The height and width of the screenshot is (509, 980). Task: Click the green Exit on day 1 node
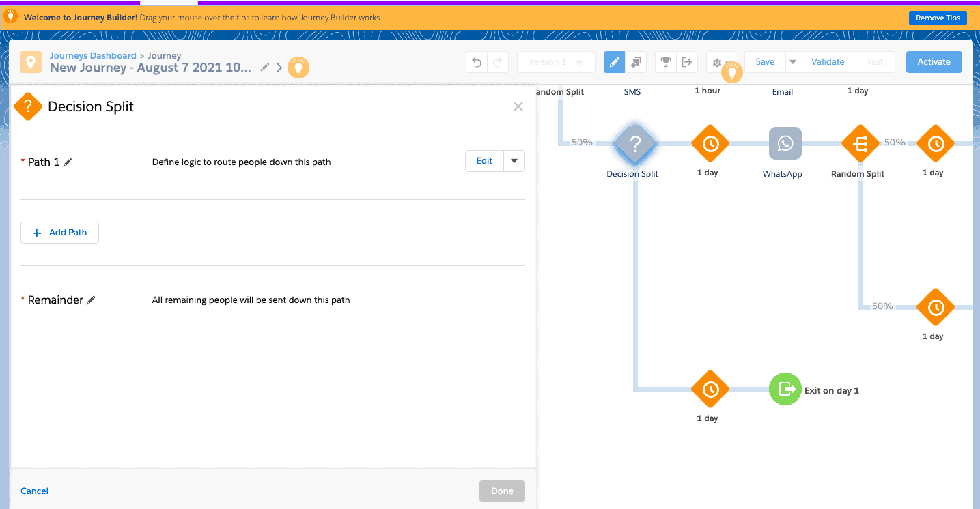(785, 389)
